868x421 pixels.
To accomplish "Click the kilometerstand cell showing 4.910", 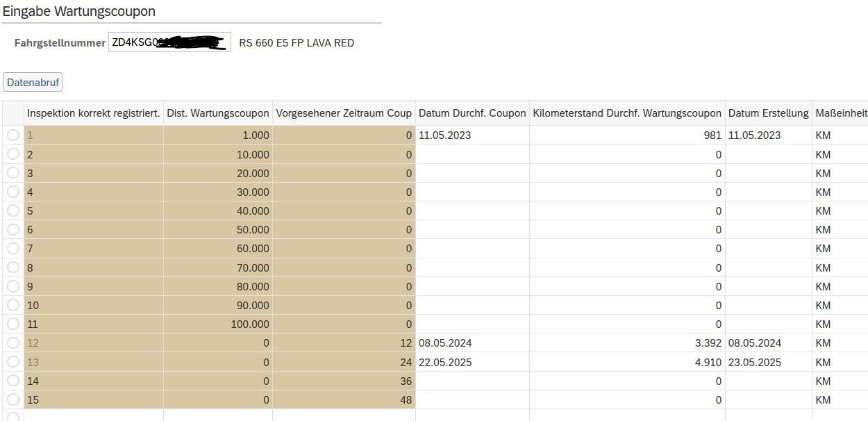I will coord(627,362).
